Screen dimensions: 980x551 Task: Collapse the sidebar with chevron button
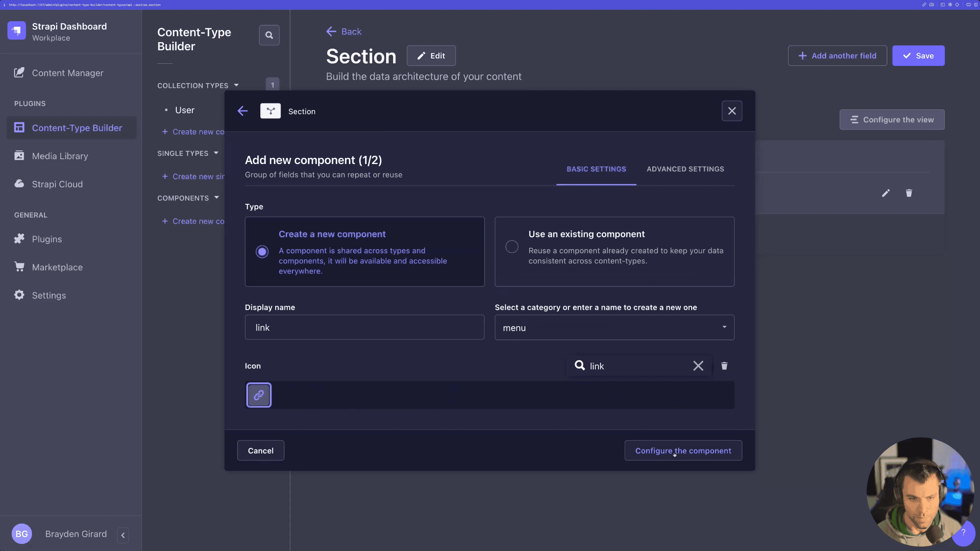click(x=123, y=536)
